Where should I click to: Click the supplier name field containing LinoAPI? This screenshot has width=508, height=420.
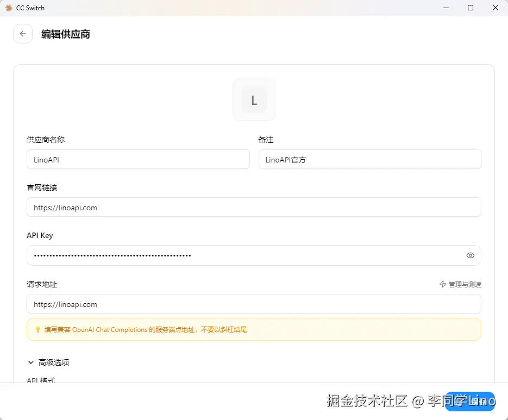click(138, 159)
